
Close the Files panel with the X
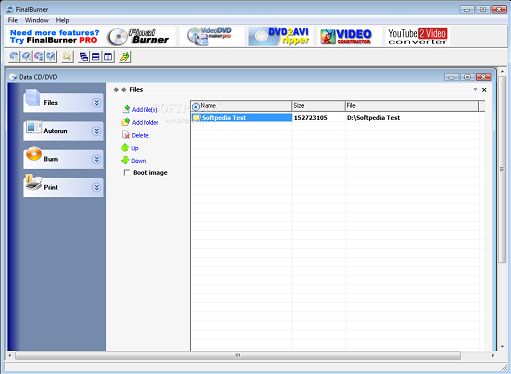[x=484, y=90]
